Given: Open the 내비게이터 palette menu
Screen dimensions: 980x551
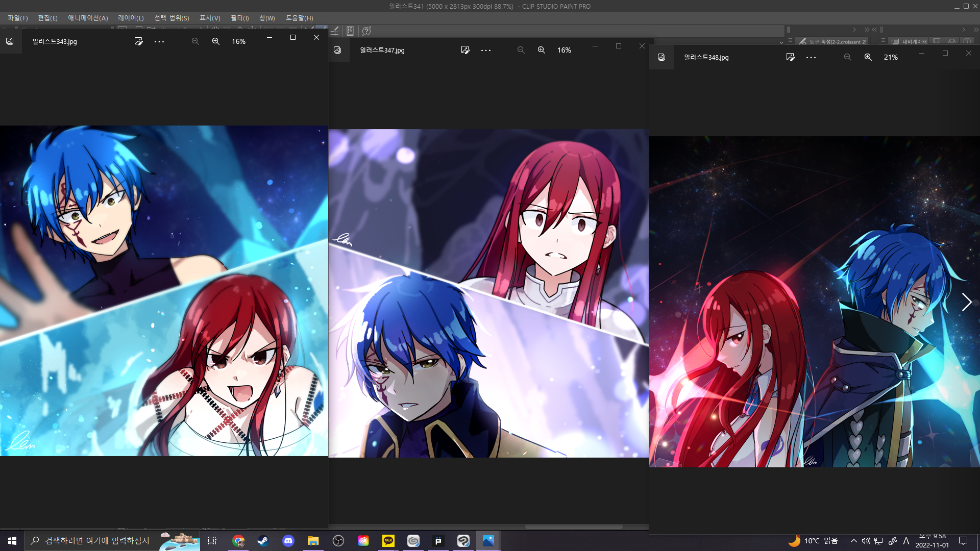Looking at the screenshot, I should point(883,40).
